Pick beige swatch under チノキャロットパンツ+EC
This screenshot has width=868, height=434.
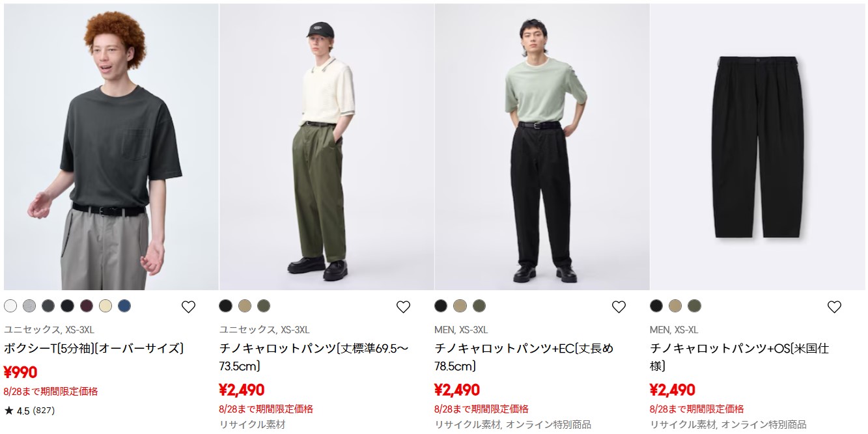[460, 306]
